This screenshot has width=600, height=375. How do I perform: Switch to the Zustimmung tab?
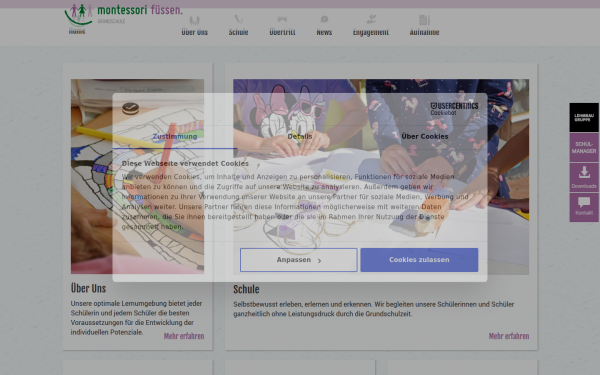coord(175,137)
